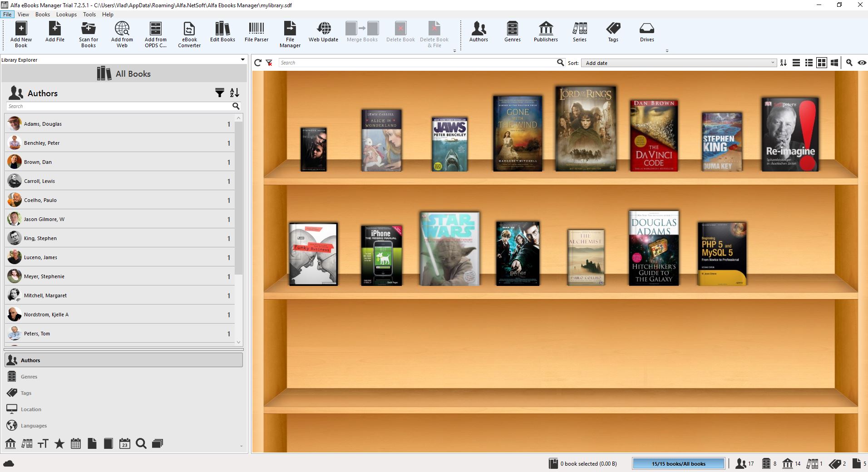Open the Genres lookup in toolbar
Screen dimensions: 868x472
point(512,32)
